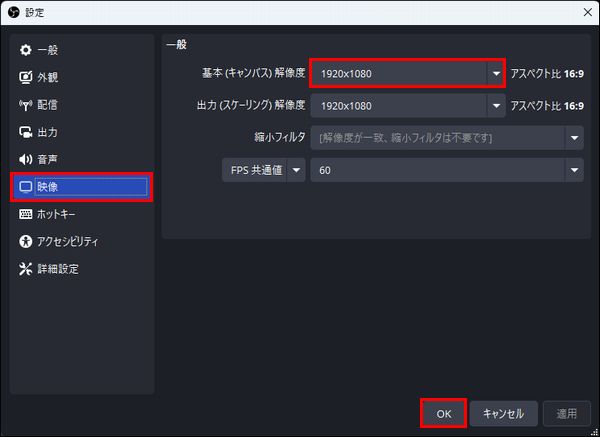Image resolution: width=600 pixels, height=437 pixels.
Task: Select the 映像 category
Action: click(x=82, y=187)
